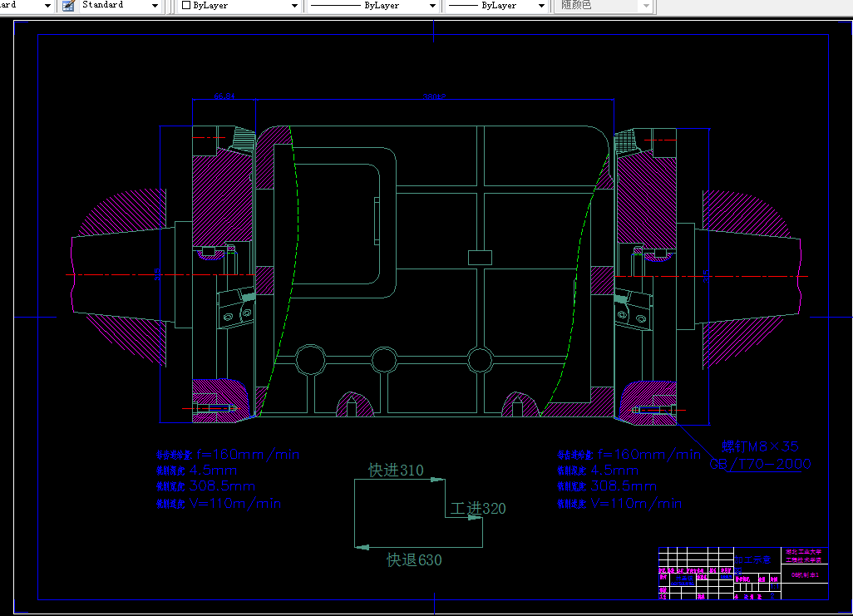Click the ByLayer color swatch box
This screenshot has height=616, width=853.
click(x=186, y=6)
